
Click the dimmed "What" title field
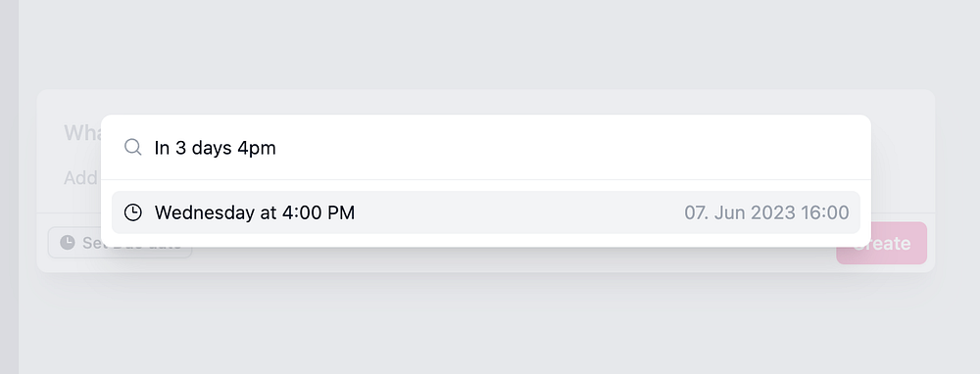click(x=81, y=133)
